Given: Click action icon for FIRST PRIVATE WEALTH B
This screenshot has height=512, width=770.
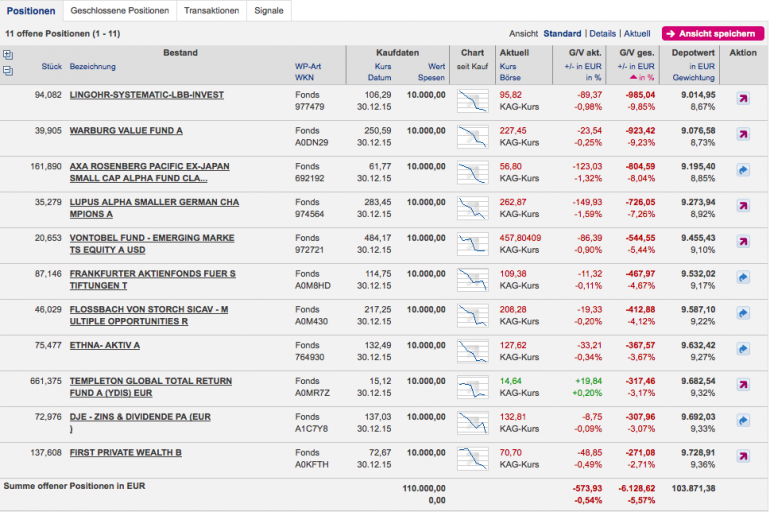Looking at the screenshot, I should click(743, 456).
